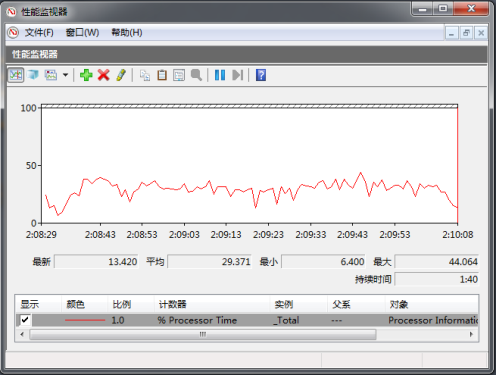Open the 文件(F) menu
This screenshot has width=496, height=375.
[x=39, y=33]
